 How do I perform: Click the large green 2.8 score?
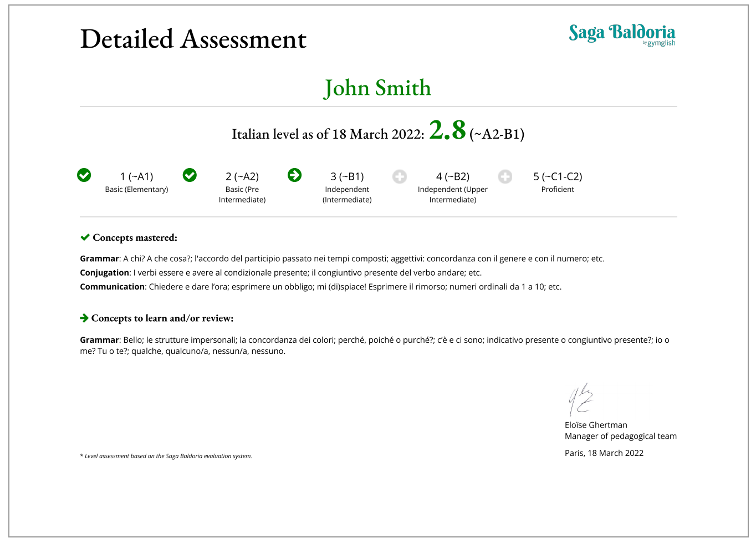[447, 130]
